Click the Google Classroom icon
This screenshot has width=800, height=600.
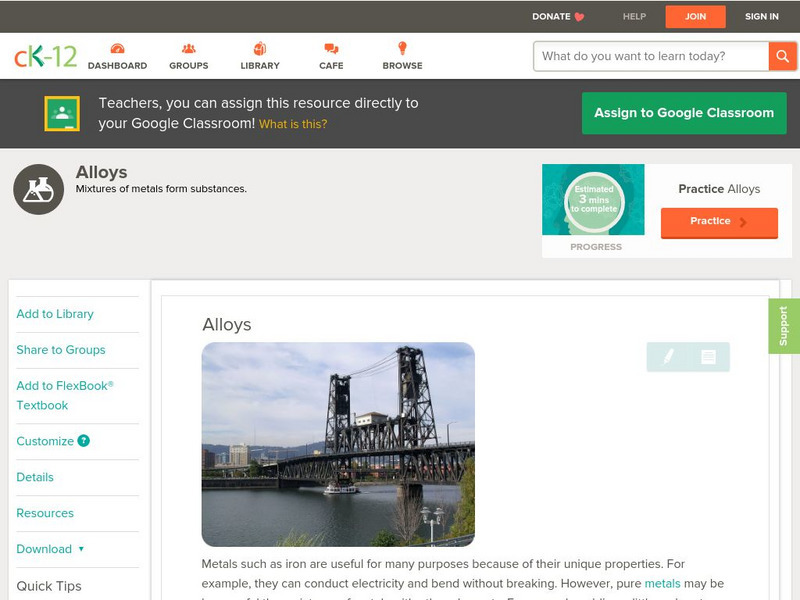coord(62,113)
